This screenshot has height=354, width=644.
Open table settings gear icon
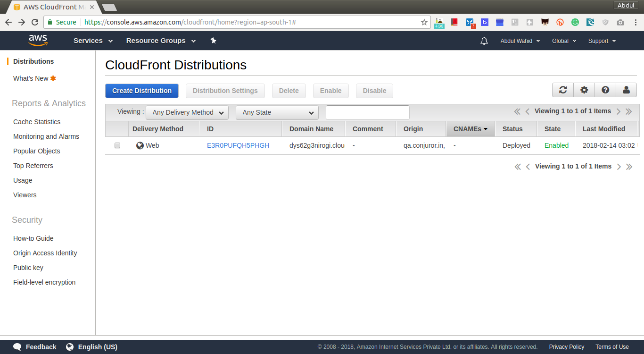click(584, 90)
